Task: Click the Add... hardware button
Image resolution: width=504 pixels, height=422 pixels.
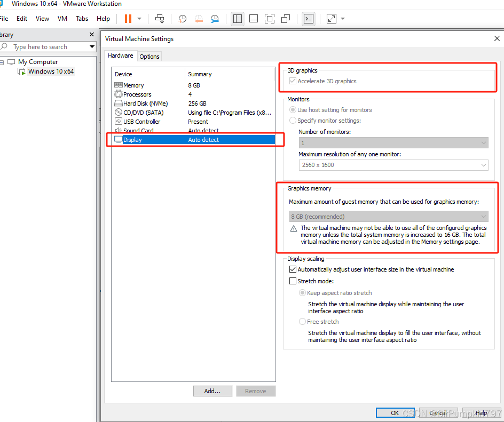Action: click(212, 391)
